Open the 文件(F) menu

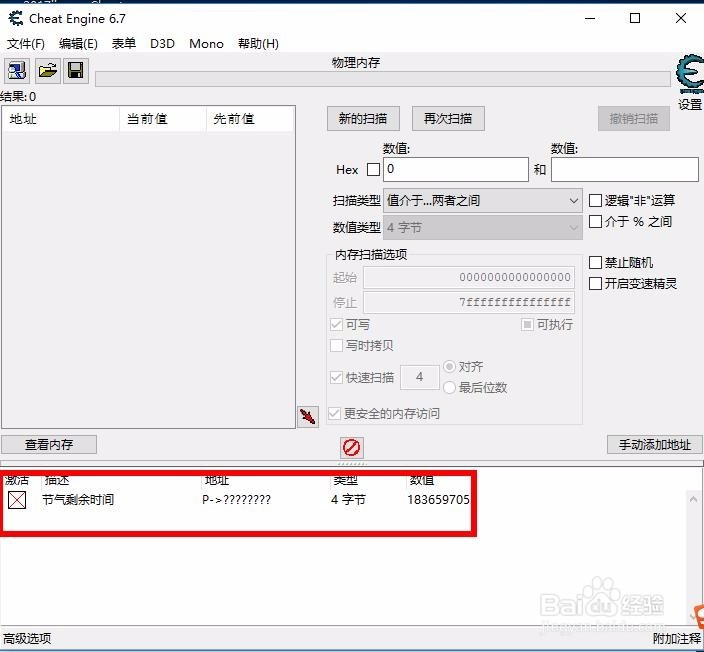[x=26, y=44]
